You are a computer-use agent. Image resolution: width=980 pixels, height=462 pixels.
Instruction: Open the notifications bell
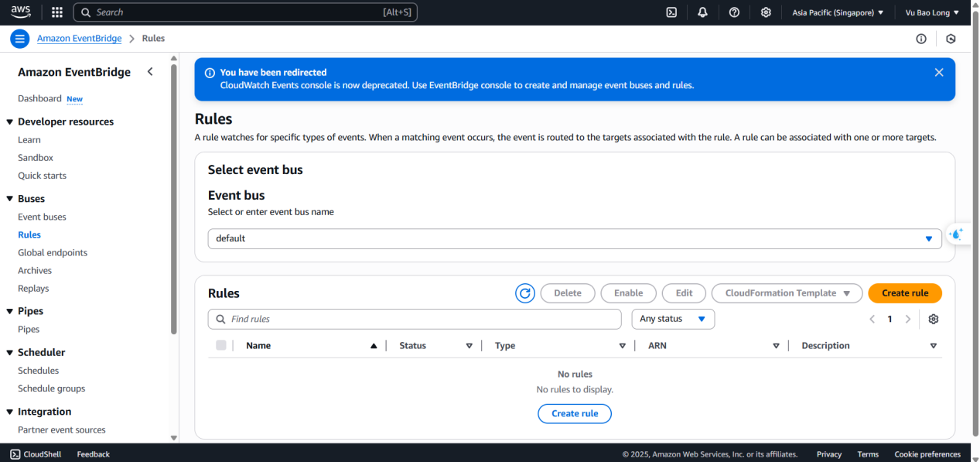coord(703,12)
